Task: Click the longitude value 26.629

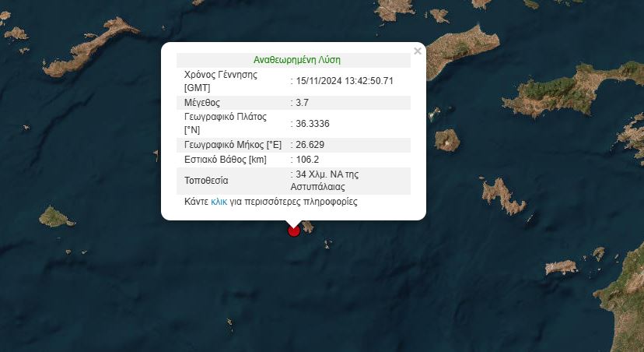Action: tap(309, 145)
